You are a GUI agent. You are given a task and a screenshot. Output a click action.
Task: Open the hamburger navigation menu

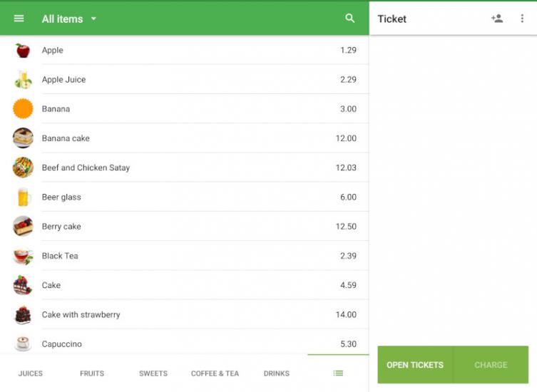pos(19,19)
